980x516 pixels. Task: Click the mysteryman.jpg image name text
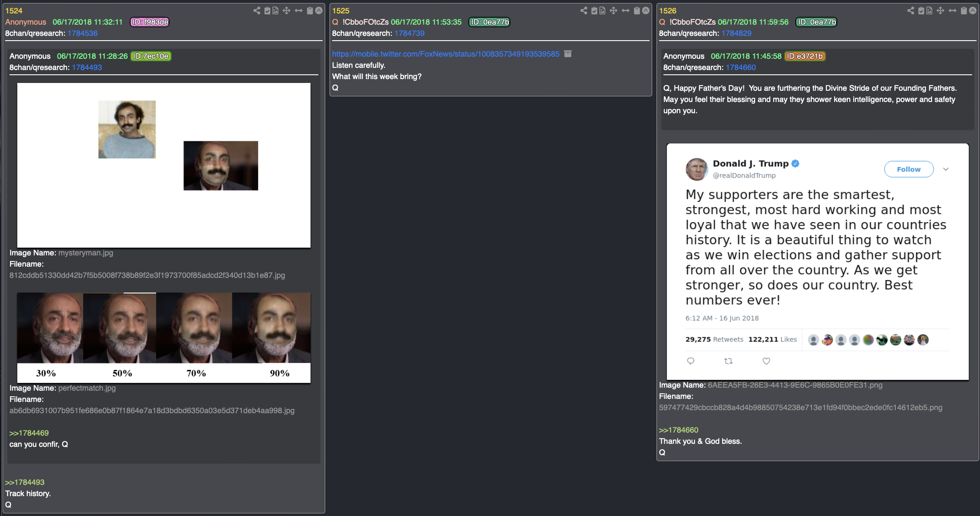(x=86, y=253)
